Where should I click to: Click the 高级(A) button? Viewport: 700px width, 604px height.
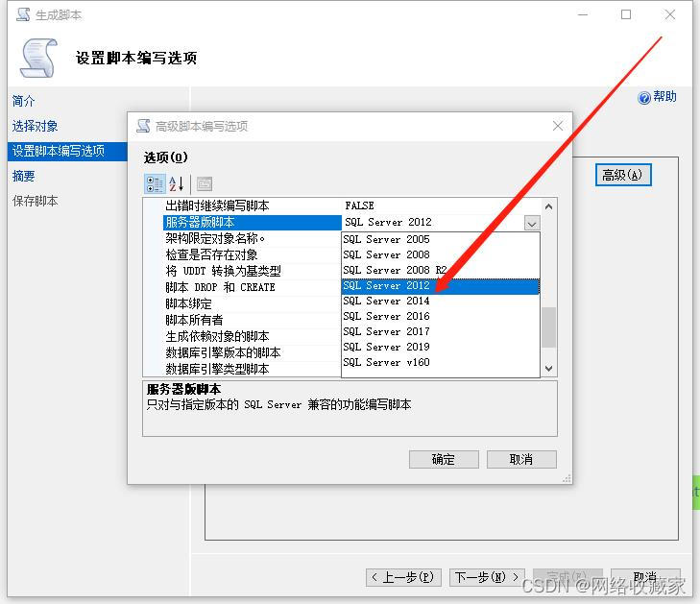[623, 175]
